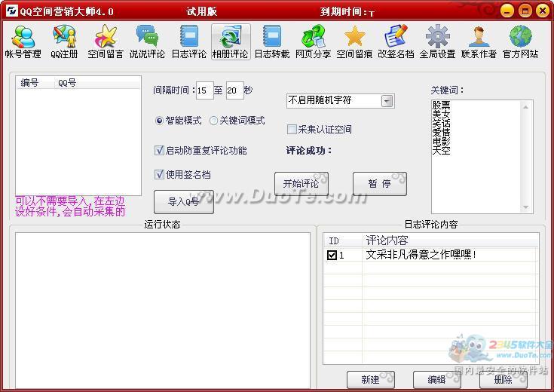Select 智能模式 radio button
The height and width of the screenshot is (392, 554).
(x=159, y=121)
